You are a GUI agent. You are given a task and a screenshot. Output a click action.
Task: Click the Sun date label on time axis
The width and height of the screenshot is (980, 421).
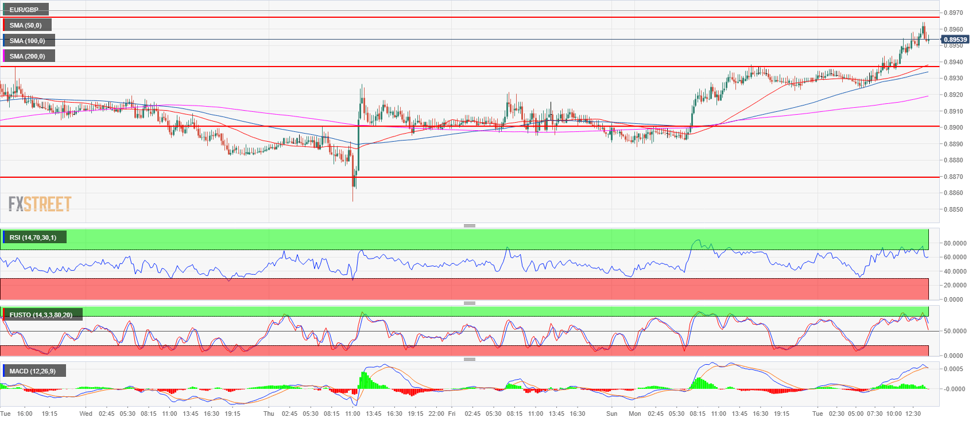coord(612,414)
